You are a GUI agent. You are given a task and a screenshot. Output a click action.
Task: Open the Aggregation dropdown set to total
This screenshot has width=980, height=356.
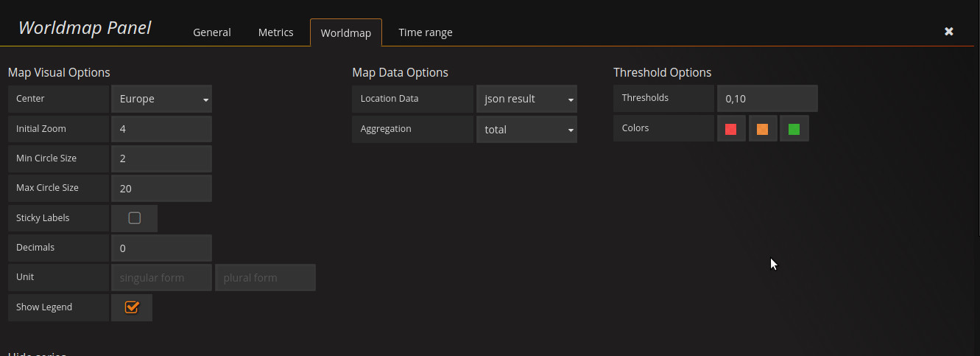[x=526, y=129]
